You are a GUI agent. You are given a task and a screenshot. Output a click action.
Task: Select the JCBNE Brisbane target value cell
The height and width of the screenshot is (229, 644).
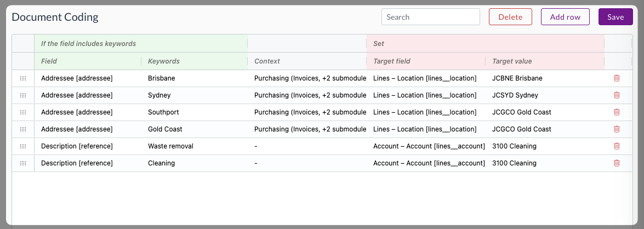click(x=545, y=78)
